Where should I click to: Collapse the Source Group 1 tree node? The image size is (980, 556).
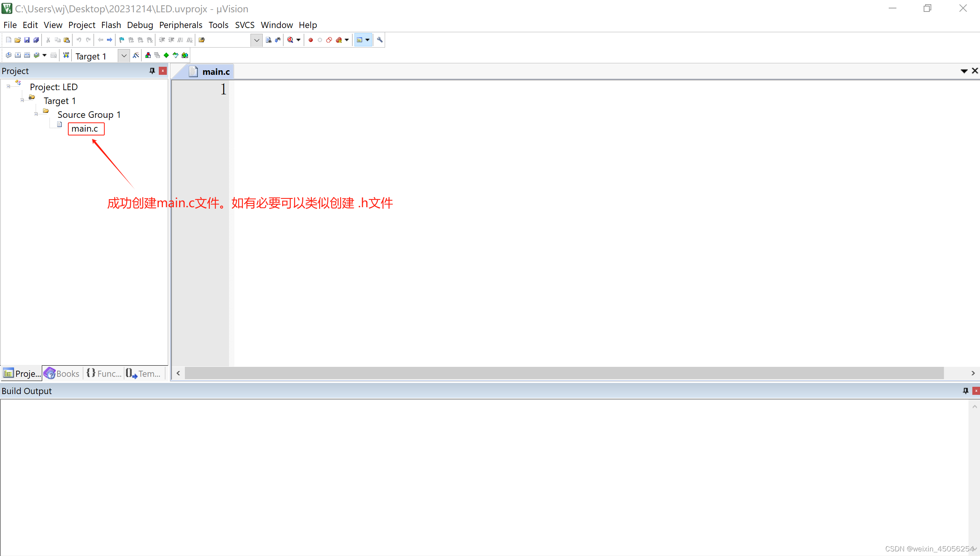(x=36, y=114)
